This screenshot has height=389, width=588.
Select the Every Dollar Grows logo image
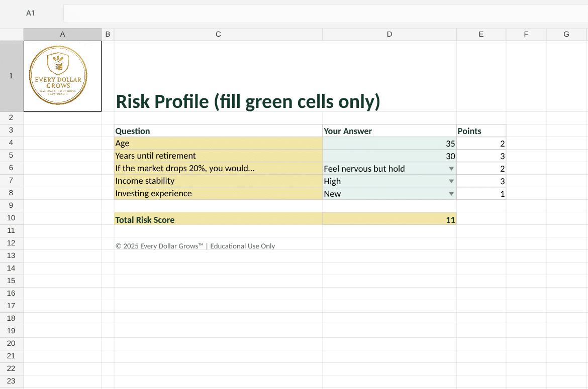click(x=58, y=75)
